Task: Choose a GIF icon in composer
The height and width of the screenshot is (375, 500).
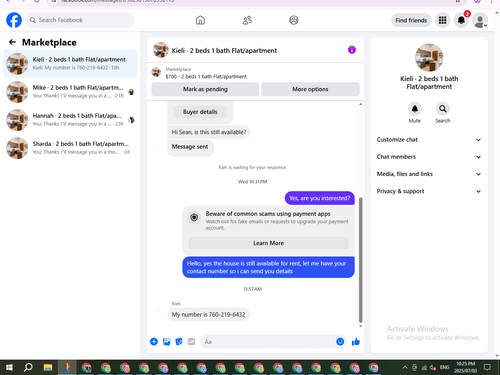Action: click(191, 342)
